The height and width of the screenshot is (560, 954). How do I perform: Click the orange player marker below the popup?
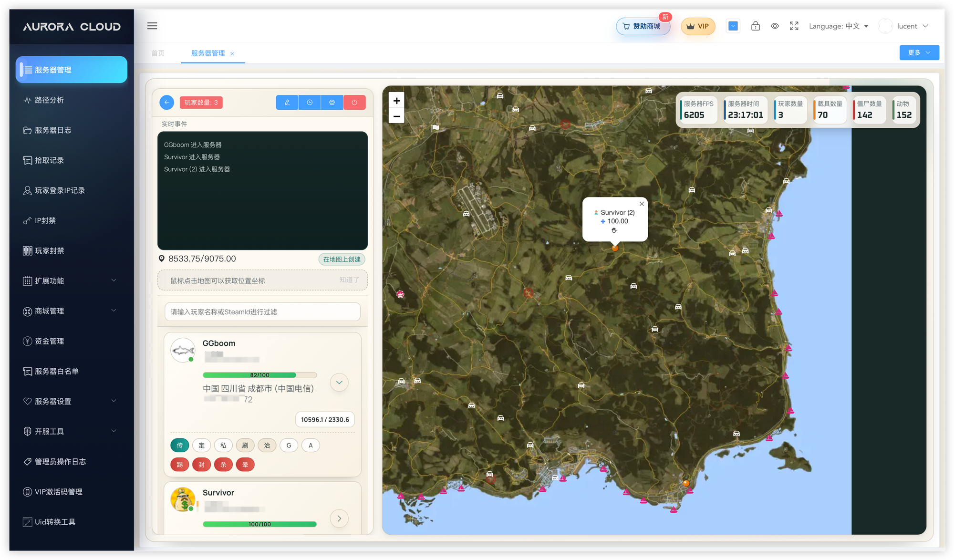[615, 248]
